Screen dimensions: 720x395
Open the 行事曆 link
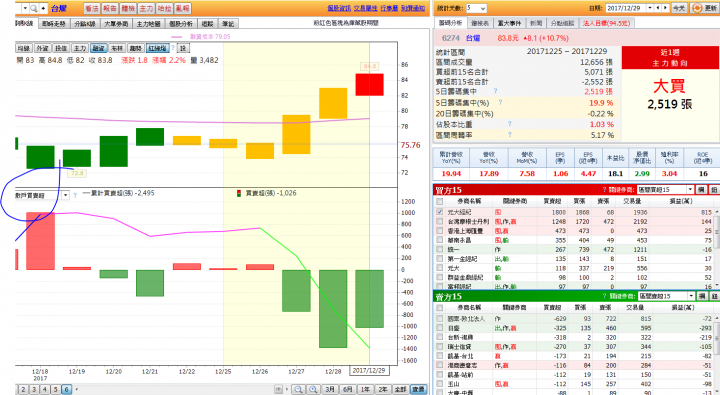pyautogui.click(x=389, y=8)
